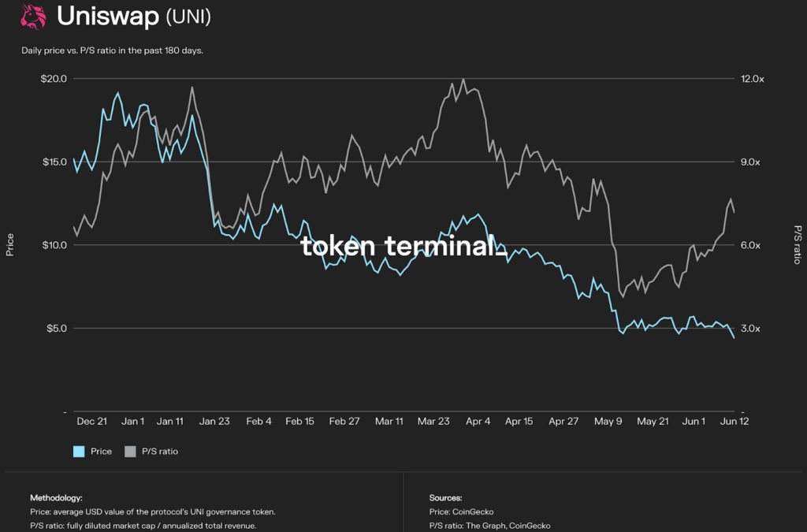Viewport: 807px width, 532px height.
Task: Click the vertical Price axis title
Action: [x=10, y=245]
